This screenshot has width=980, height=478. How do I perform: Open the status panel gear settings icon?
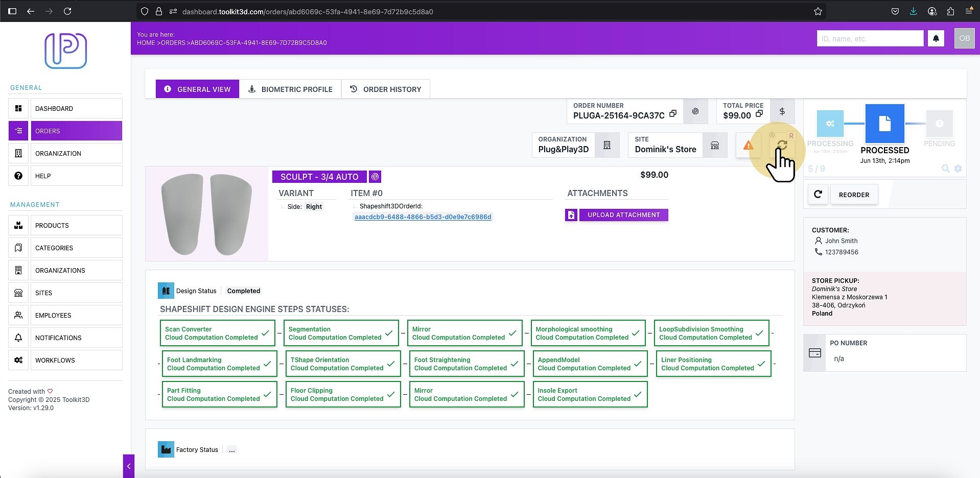click(x=958, y=169)
